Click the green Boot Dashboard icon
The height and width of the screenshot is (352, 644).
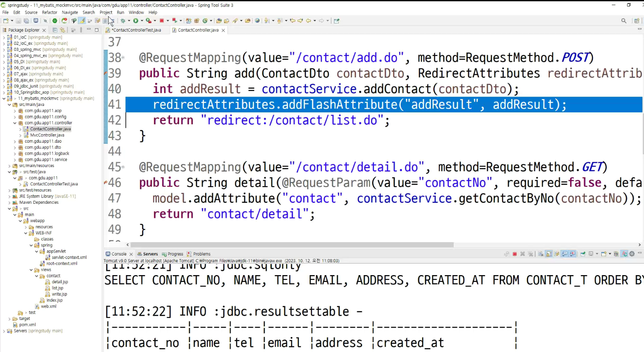coord(55,21)
